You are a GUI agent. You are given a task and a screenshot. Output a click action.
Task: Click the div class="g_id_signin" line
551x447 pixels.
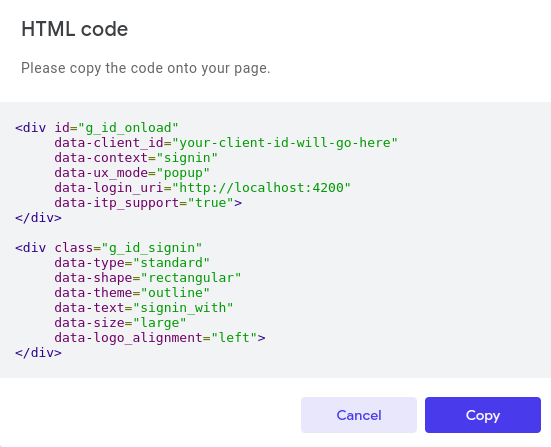109,248
